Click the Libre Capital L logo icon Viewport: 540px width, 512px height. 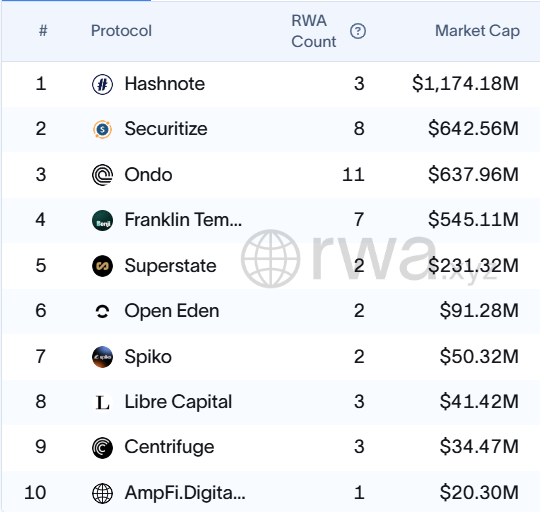102,402
